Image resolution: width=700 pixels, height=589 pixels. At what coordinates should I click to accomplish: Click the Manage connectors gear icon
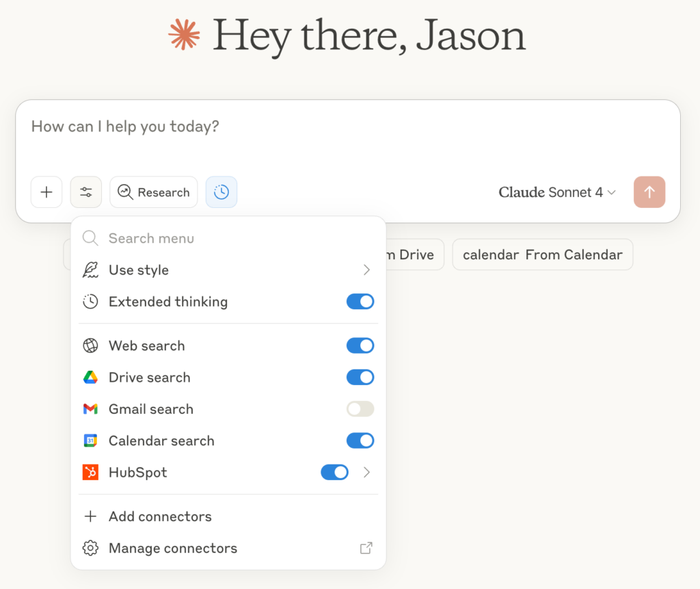[90, 548]
